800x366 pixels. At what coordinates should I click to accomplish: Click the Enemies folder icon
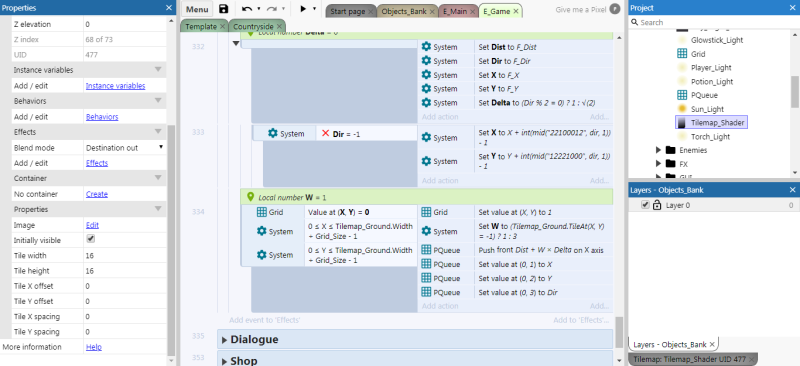670,150
